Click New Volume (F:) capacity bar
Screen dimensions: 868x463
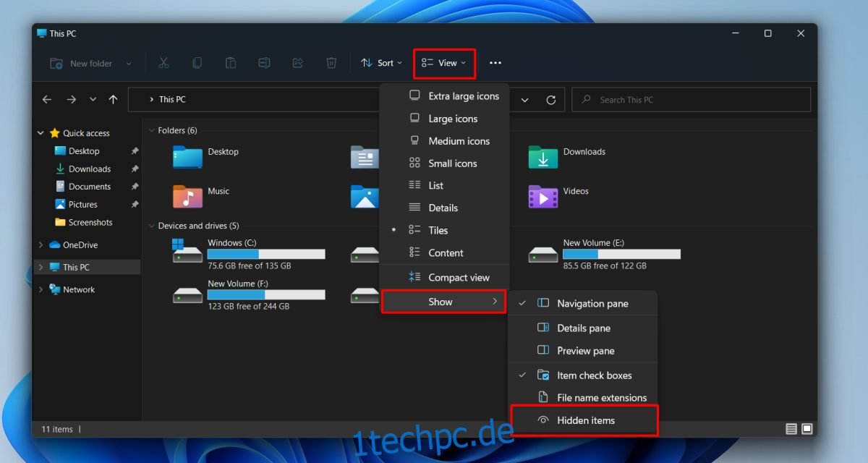[266, 294]
